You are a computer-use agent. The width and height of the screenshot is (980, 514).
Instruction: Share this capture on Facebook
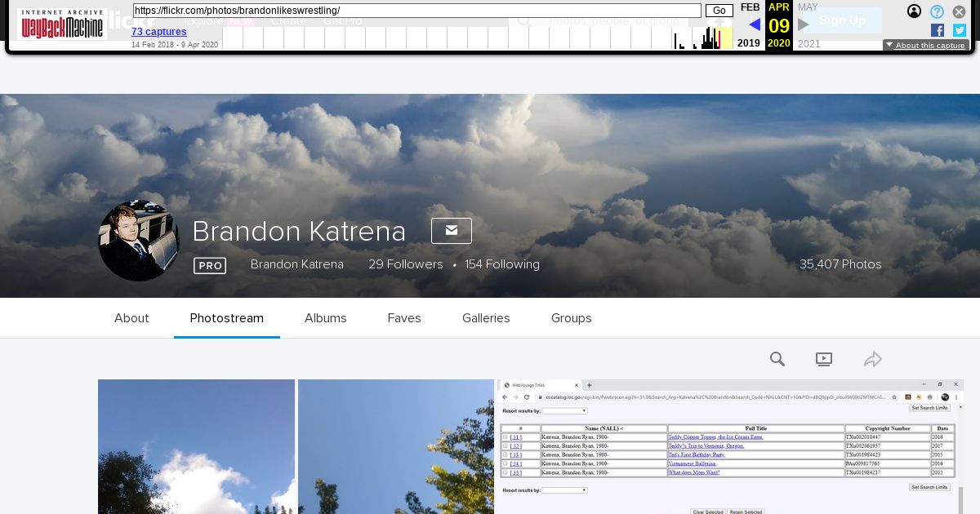click(938, 30)
